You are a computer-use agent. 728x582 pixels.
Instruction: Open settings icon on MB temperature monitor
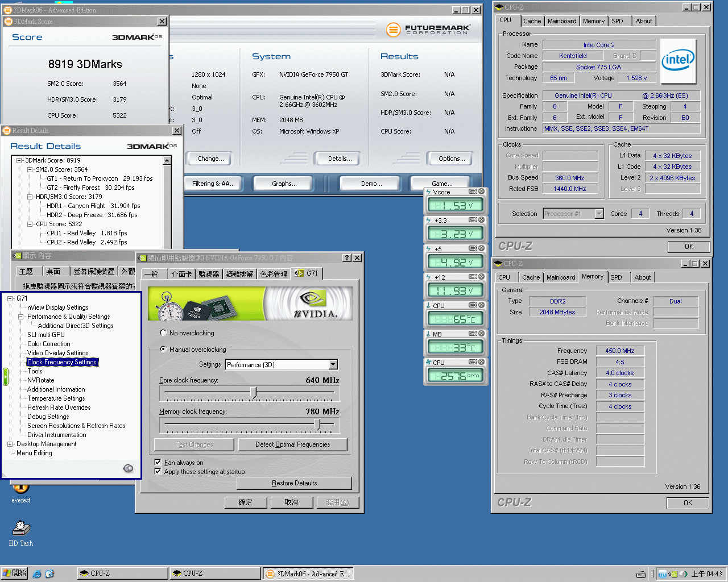(473, 334)
